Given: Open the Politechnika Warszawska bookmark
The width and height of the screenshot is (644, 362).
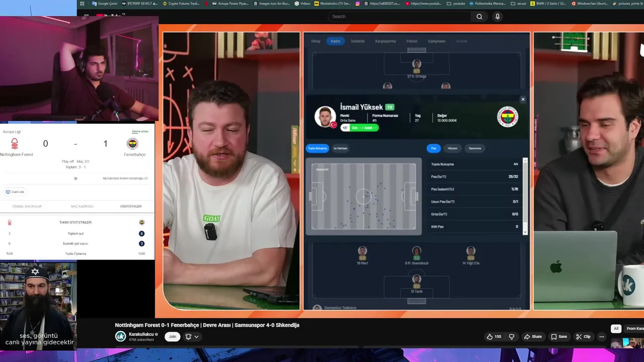Looking at the screenshot, I should pyautogui.click(x=487, y=4).
